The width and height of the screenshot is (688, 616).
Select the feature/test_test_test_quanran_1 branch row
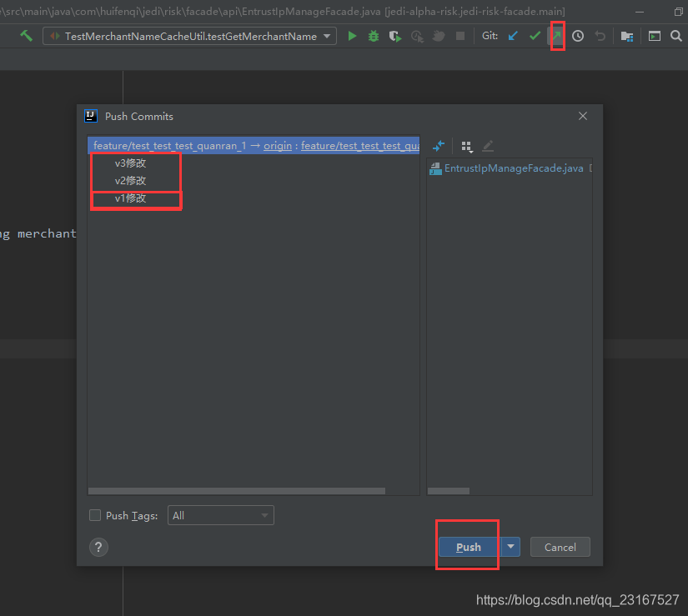tap(254, 146)
